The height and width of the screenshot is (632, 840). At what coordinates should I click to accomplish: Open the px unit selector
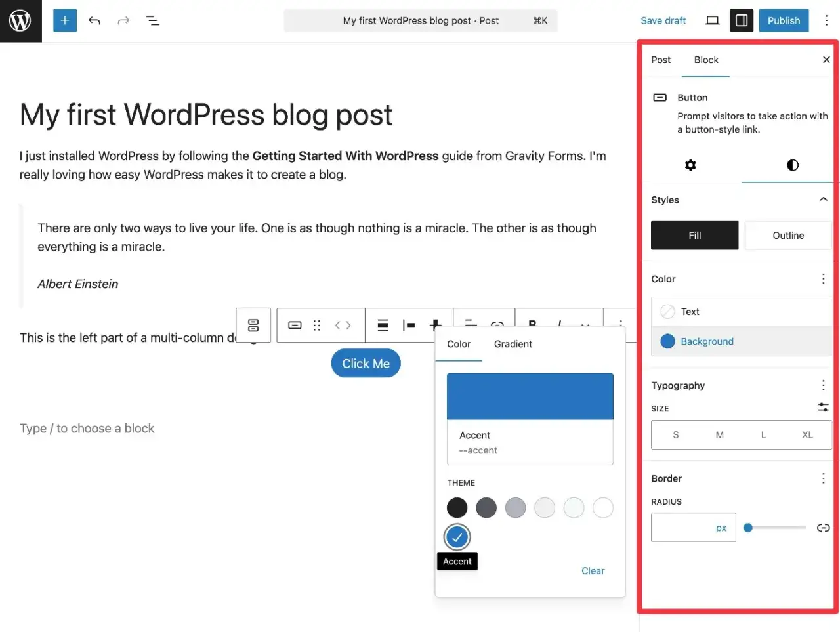[x=721, y=528]
